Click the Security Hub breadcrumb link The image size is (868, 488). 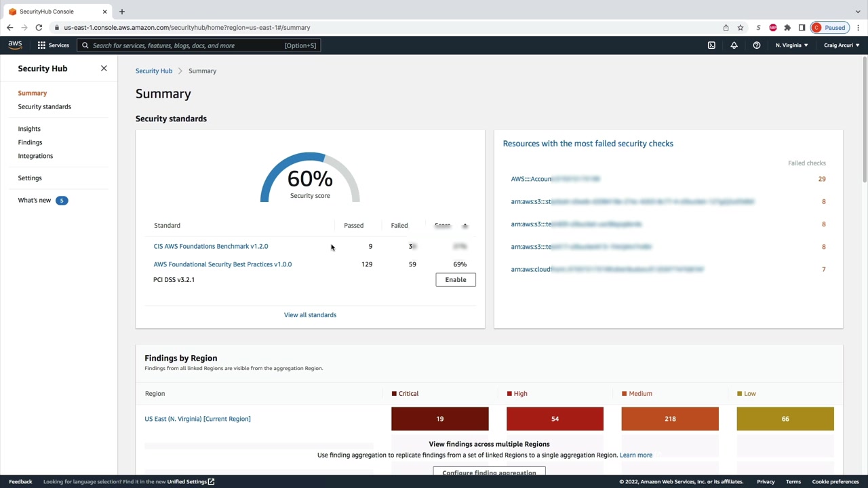pyautogui.click(x=154, y=71)
